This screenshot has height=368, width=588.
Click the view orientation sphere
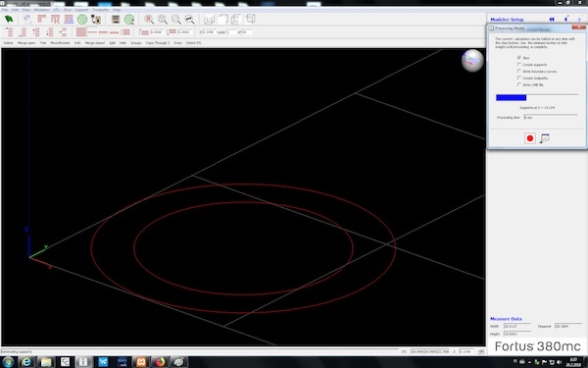pos(472,61)
